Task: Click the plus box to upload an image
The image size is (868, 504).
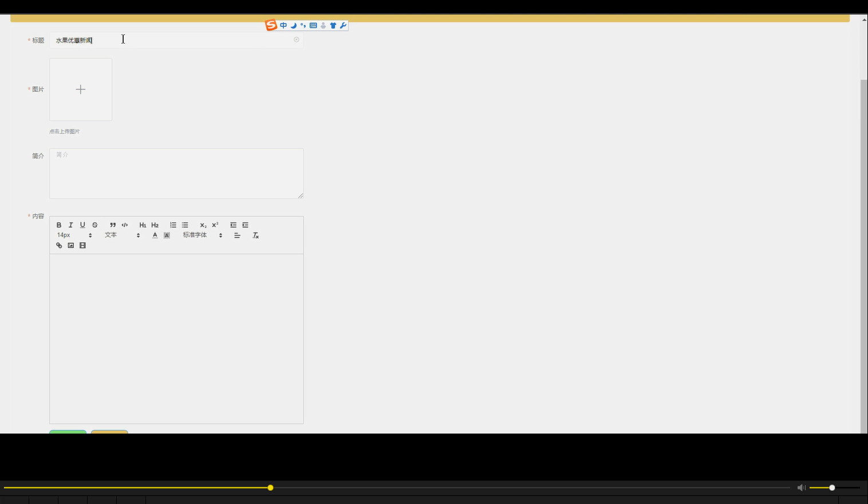Action: click(x=81, y=89)
